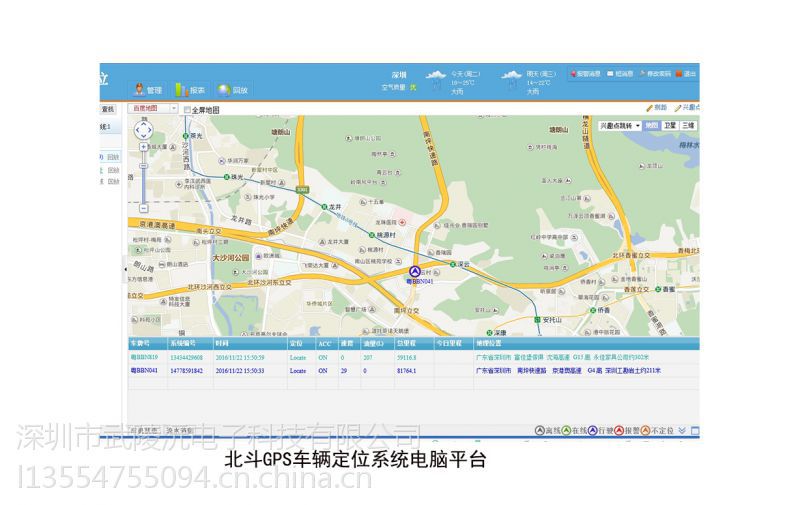
Task: Click the 深云 metro station marker
Action: (x=452, y=264)
